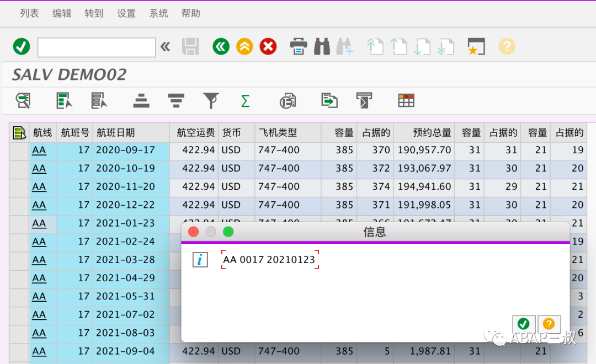
Task: Click the Print Preview icon
Action: [x=288, y=101]
